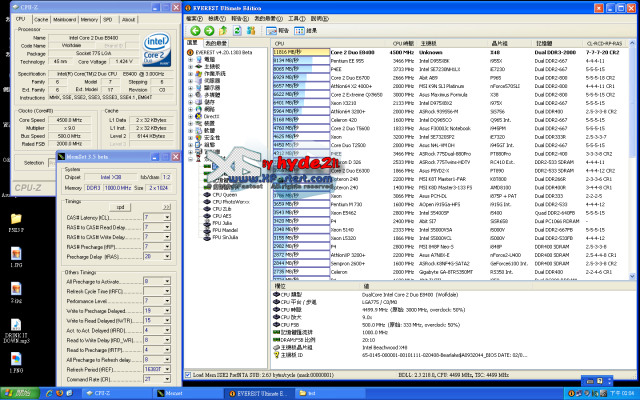This screenshot has width=640, height=400.
Task: Click the >> button in MemSet Timings
Action: (x=167, y=207)
